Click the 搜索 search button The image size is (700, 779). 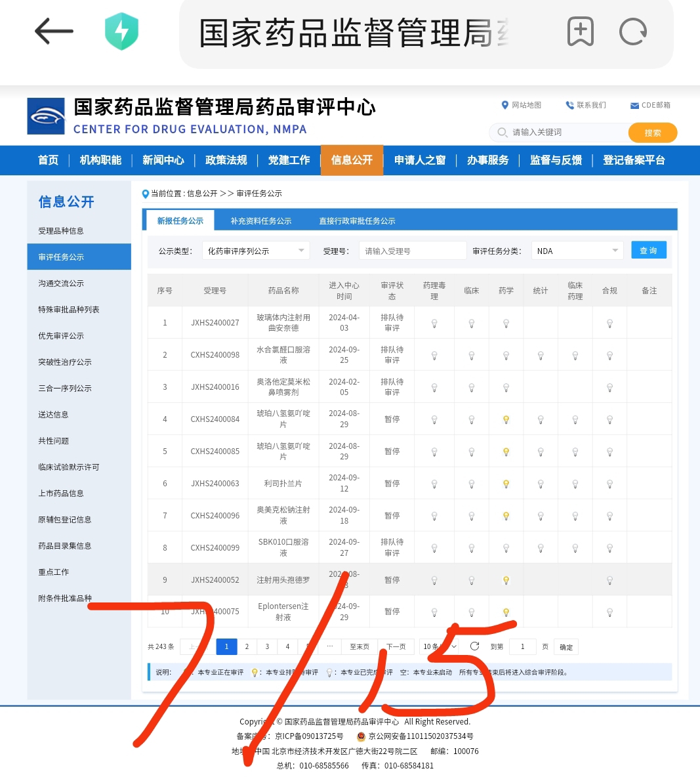click(x=653, y=133)
